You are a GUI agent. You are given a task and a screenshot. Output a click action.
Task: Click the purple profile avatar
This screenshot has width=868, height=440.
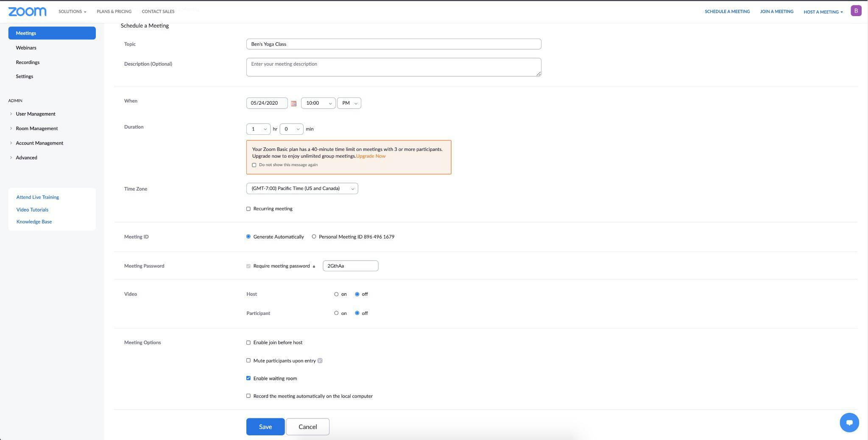(x=856, y=11)
